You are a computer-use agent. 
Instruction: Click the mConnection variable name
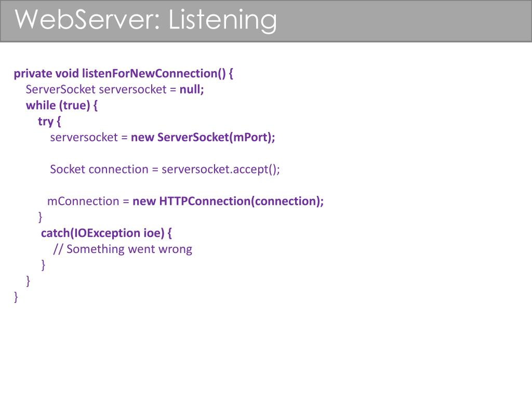(x=83, y=201)
